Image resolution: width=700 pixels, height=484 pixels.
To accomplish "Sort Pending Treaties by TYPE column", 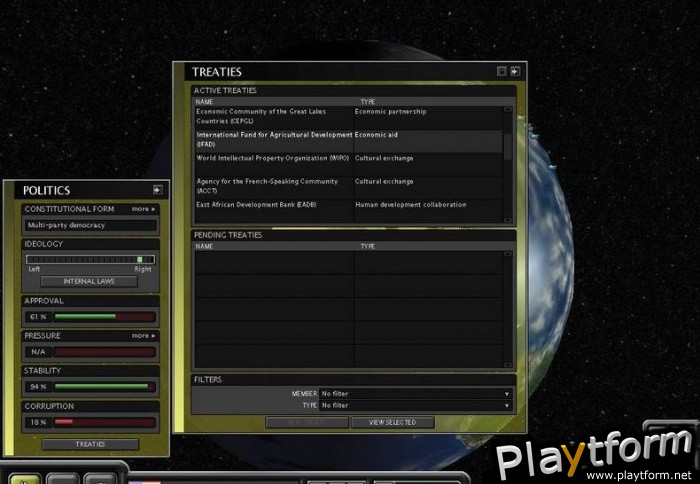I will tap(368, 246).
